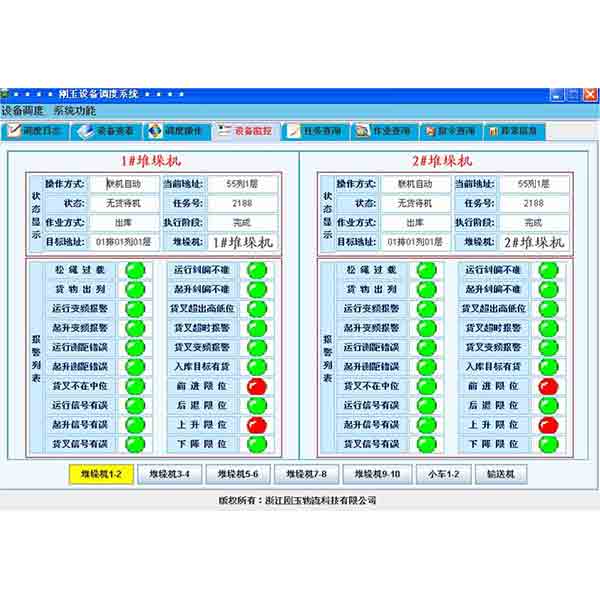Go to the 任务查询 tab
The height and width of the screenshot is (600, 600).
coord(314,131)
